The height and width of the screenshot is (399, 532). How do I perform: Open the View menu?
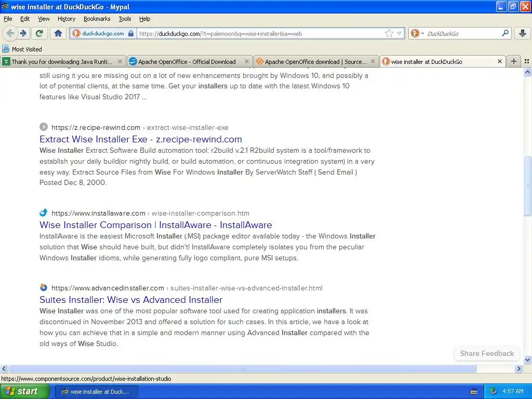44,19
